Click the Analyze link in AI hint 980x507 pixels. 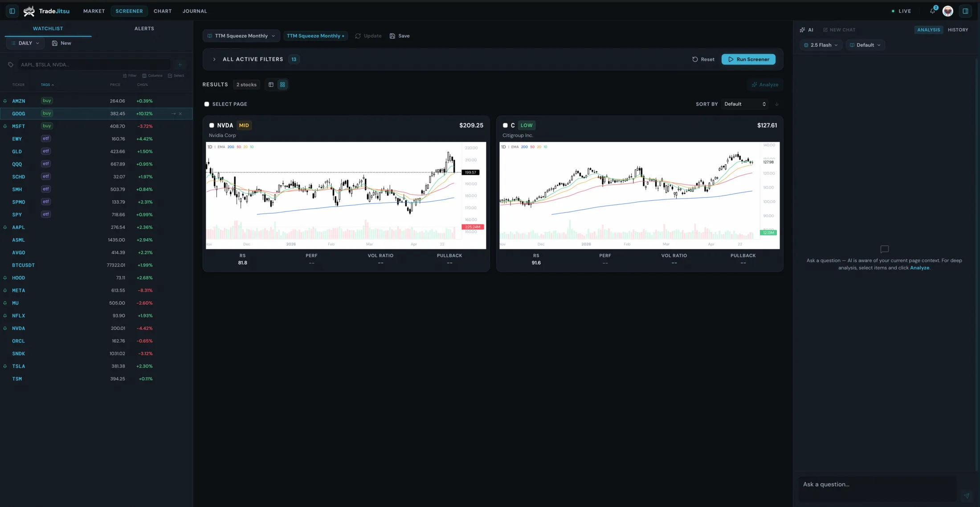[919, 268]
